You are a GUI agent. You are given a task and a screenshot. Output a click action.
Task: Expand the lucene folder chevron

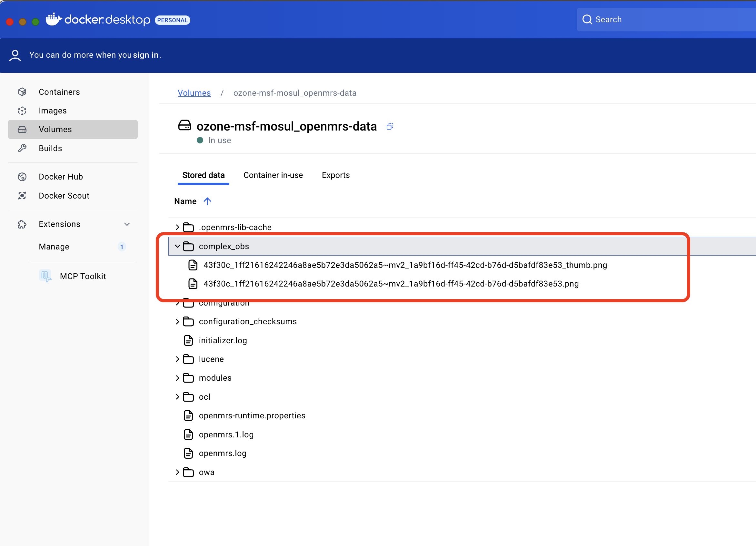pyautogui.click(x=177, y=359)
